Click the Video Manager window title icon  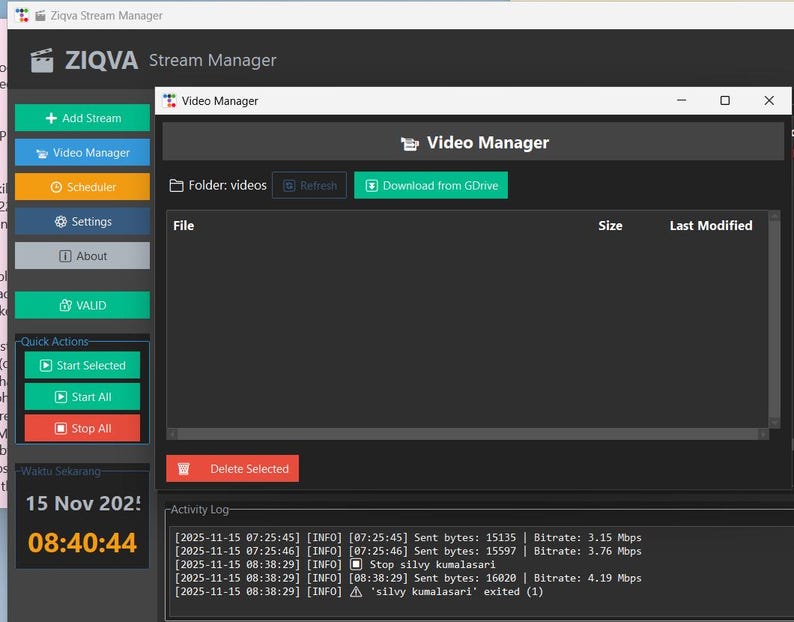tap(169, 100)
